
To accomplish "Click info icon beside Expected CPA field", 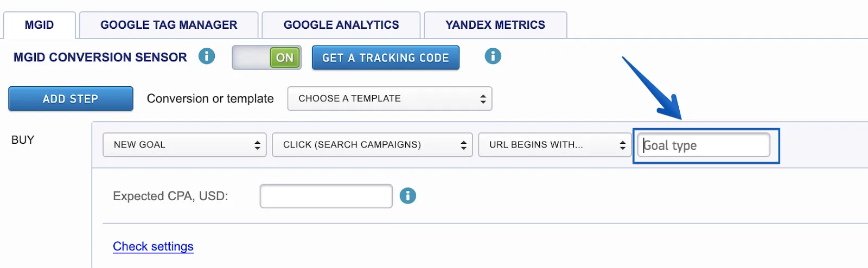I will [x=408, y=196].
